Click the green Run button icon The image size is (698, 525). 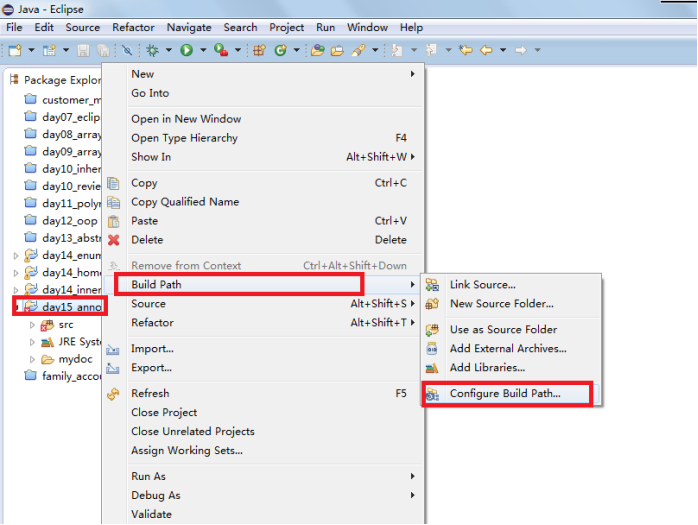pyautogui.click(x=187, y=50)
